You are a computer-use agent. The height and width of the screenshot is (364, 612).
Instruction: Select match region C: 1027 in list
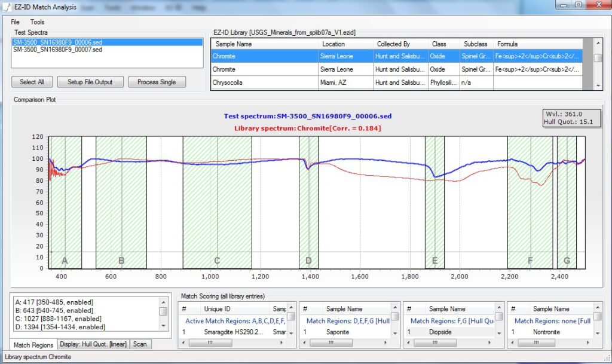pos(57,319)
